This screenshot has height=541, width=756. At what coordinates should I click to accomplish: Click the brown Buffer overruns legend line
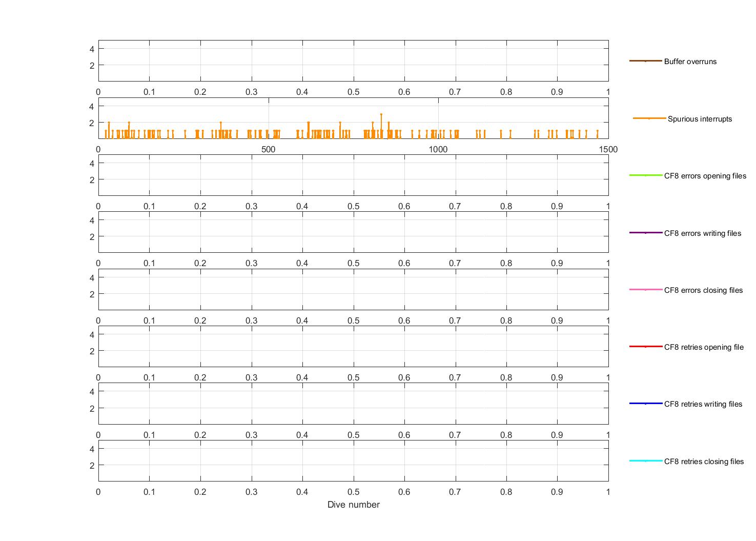646,61
